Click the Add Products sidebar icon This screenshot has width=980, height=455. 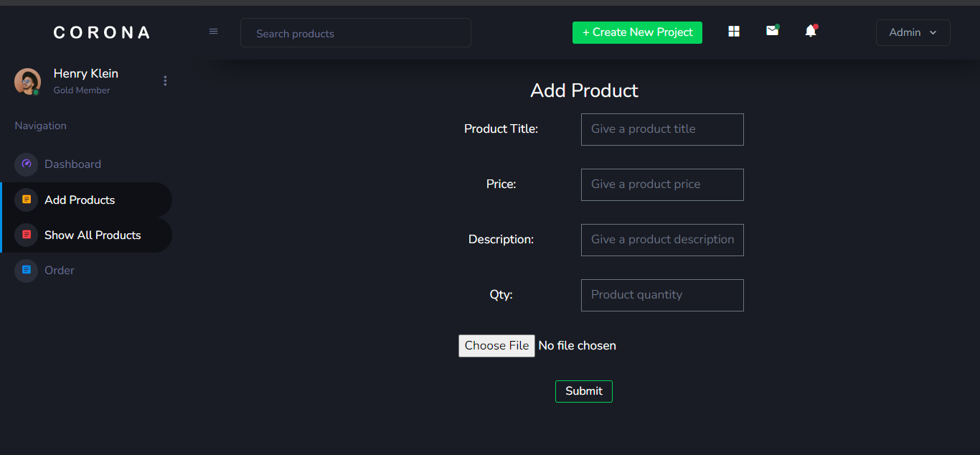tap(26, 200)
